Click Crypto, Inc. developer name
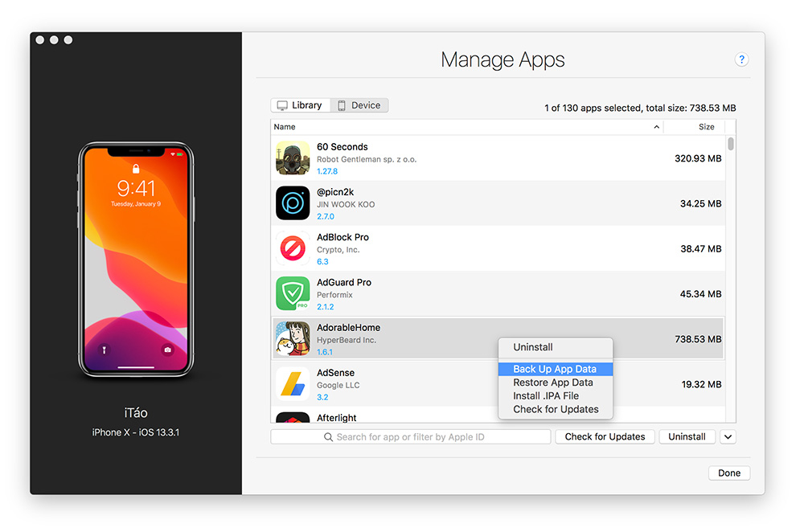 [338, 249]
